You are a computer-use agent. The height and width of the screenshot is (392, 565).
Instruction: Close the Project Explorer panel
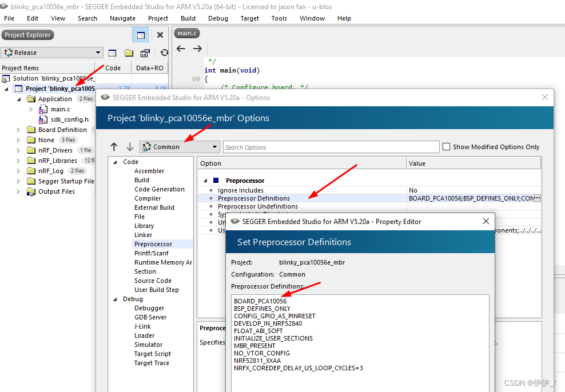pyautogui.click(x=160, y=35)
